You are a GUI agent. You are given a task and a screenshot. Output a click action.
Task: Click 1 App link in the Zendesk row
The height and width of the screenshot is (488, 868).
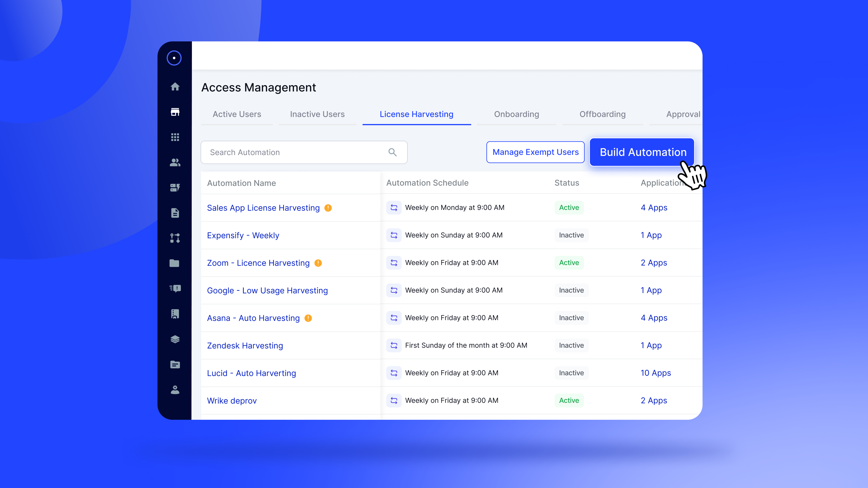coord(651,345)
